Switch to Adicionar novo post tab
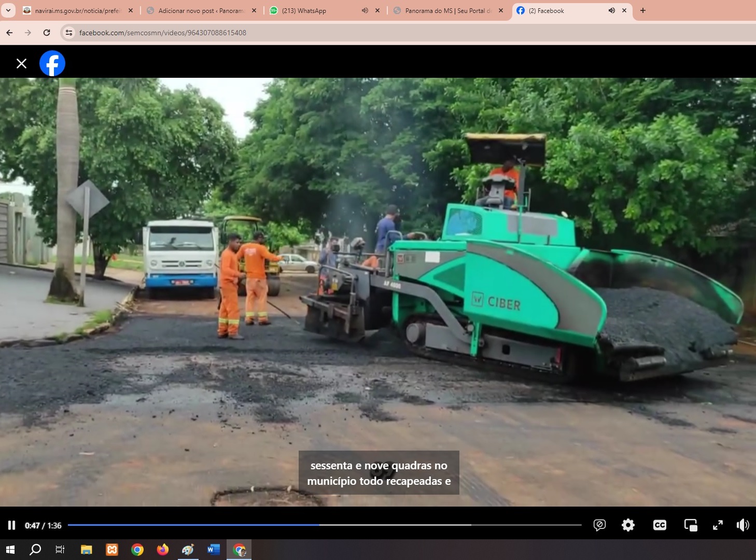 [x=201, y=10]
